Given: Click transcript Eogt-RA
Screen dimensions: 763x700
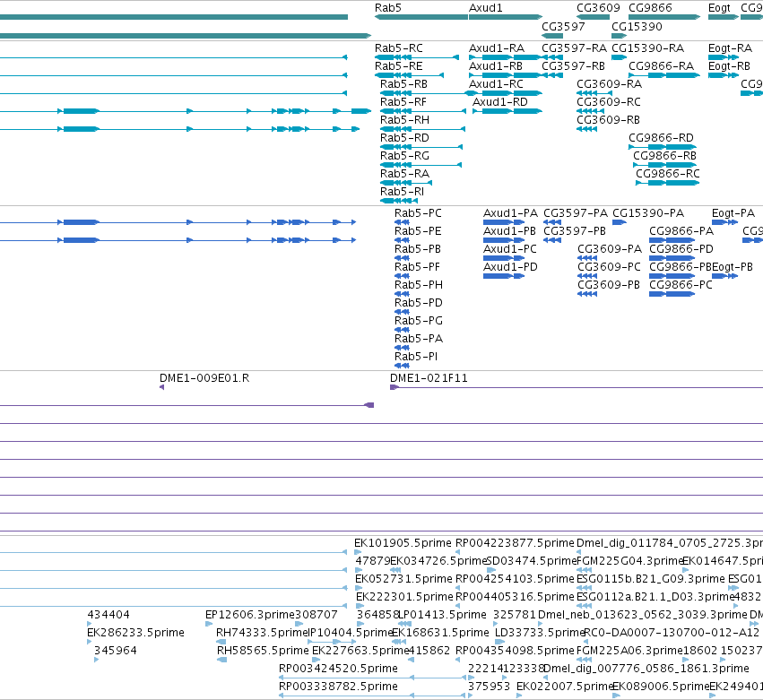Looking at the screenshot, I should (x=731, y=48).
